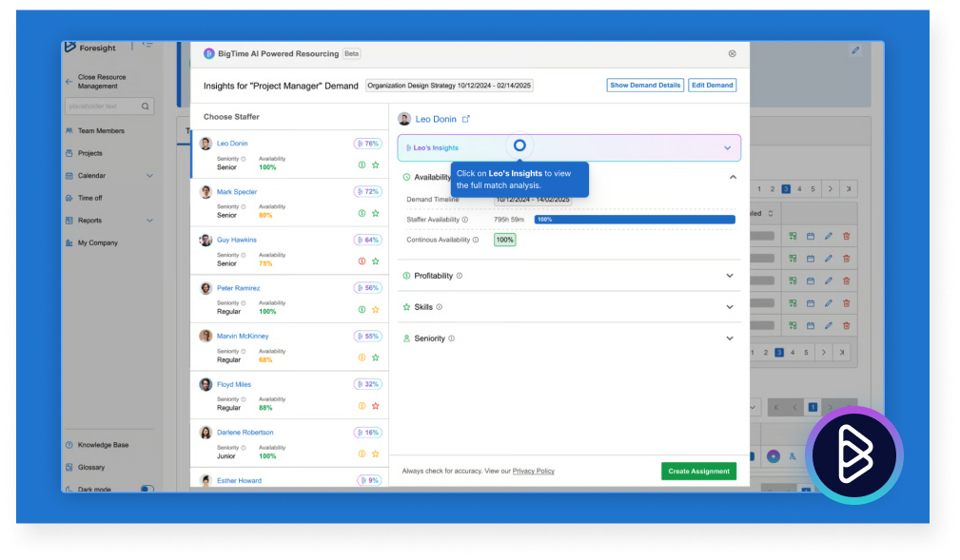The height and width of the screenshot is (560, 960).
Task: Click the back arrow beside Close Resource Management
Action: click(69, 82)
